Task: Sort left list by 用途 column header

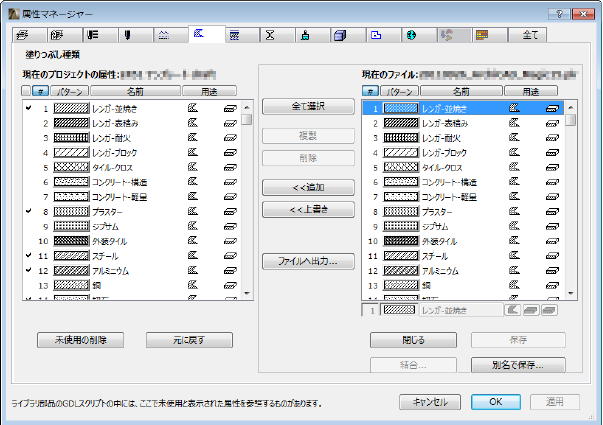Action: point(209,91)
